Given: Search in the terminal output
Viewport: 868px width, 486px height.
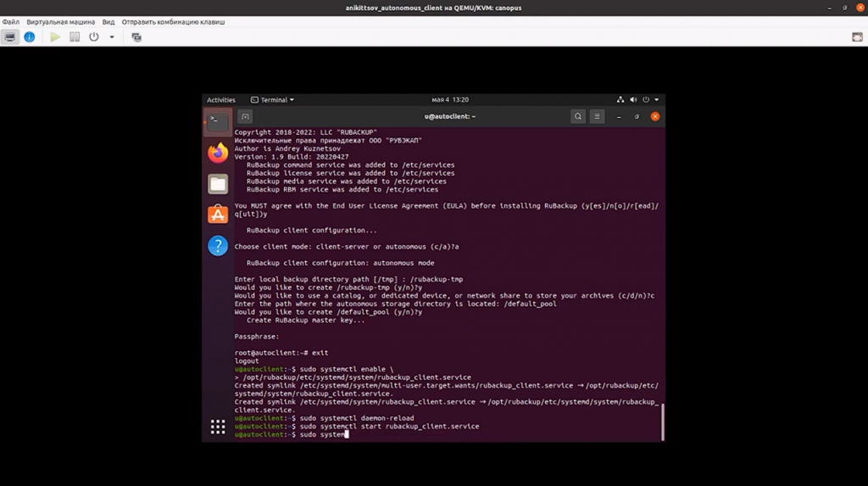Looking at the screenshot, I should tap(578, 116).
